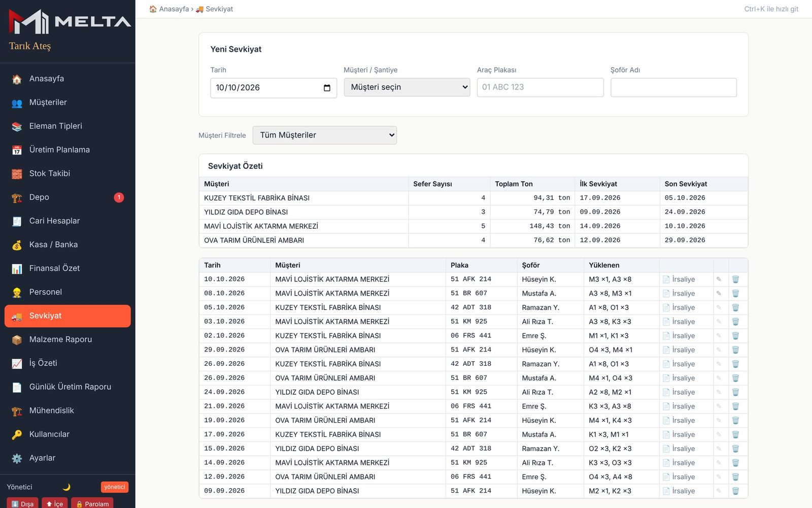
Task: Expand the Tüm Müşteriler filter dropdown
Action: pos(325,135)
